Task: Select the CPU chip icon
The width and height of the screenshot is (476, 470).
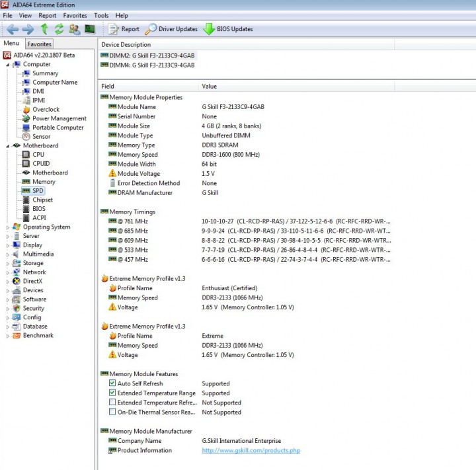Action: [x=26, y=155]
